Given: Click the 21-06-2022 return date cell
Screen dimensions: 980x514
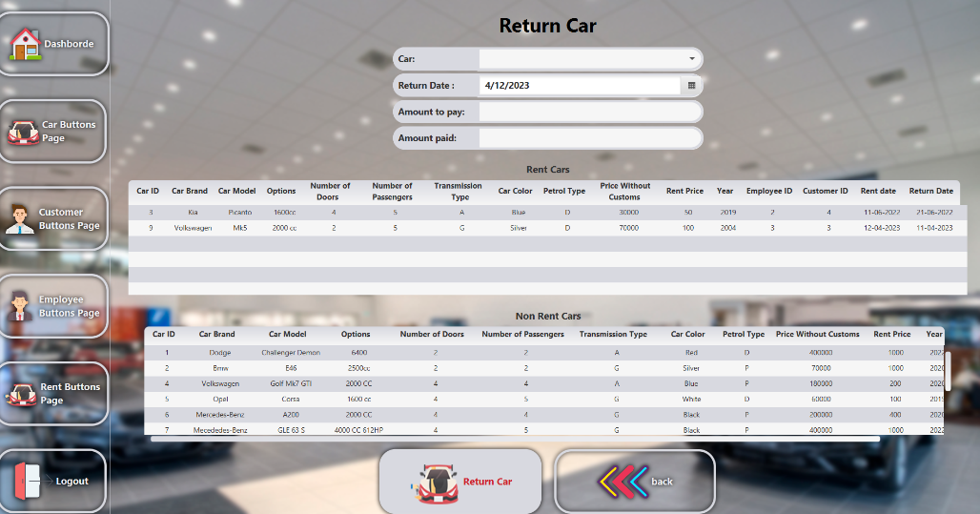Looking at the screenshot, I should click(934, 213).
